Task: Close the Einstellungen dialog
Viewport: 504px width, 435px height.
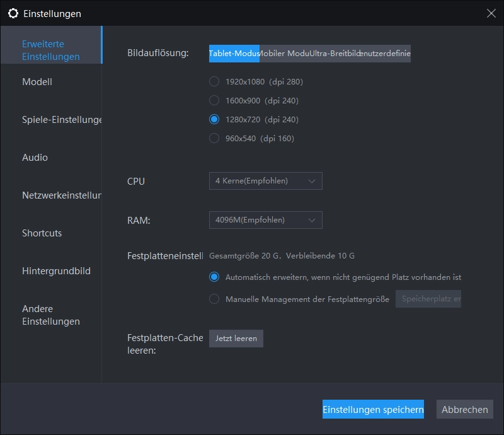Action: pos(491,13)
